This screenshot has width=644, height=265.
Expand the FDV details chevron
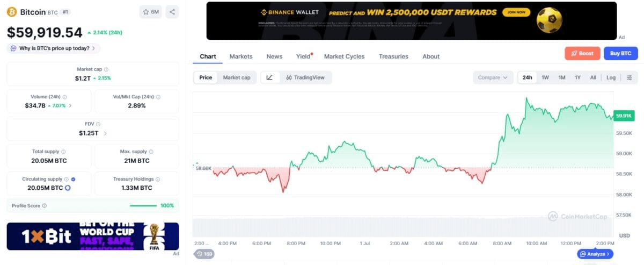(x=105, y=133)
